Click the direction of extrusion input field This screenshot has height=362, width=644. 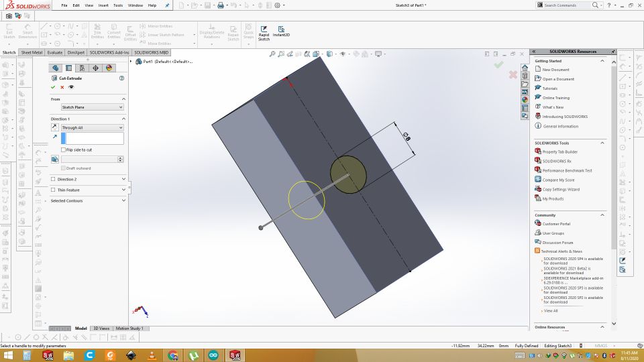[93, 138]
